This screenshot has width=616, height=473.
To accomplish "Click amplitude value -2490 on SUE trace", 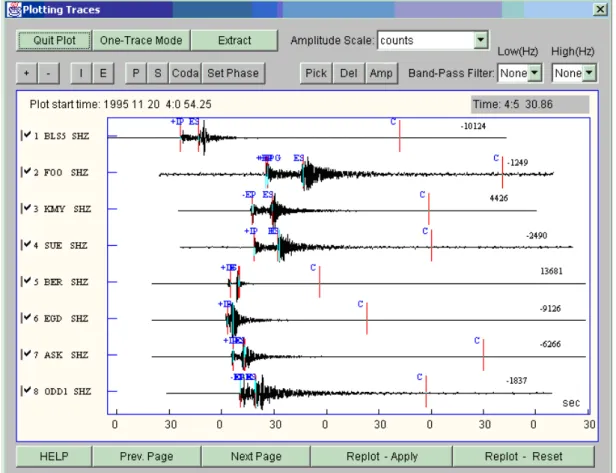I will coord(536,236).
